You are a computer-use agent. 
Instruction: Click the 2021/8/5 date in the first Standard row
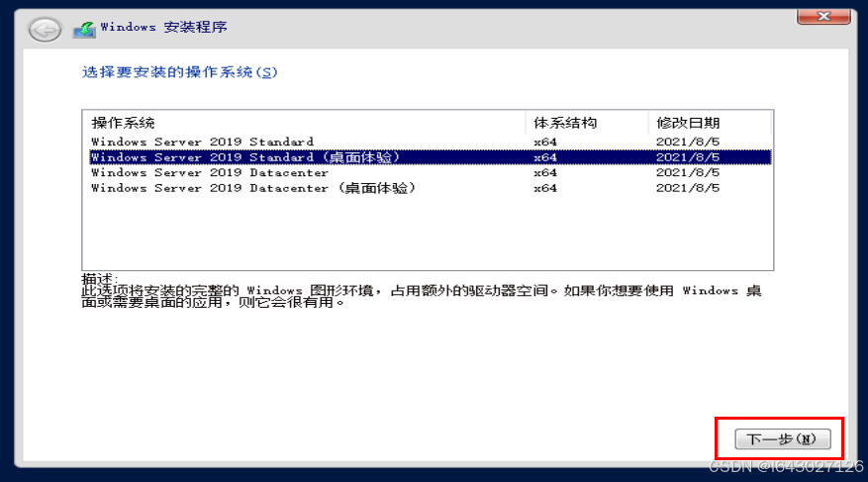pyautogui.click(x=688, y=142)
